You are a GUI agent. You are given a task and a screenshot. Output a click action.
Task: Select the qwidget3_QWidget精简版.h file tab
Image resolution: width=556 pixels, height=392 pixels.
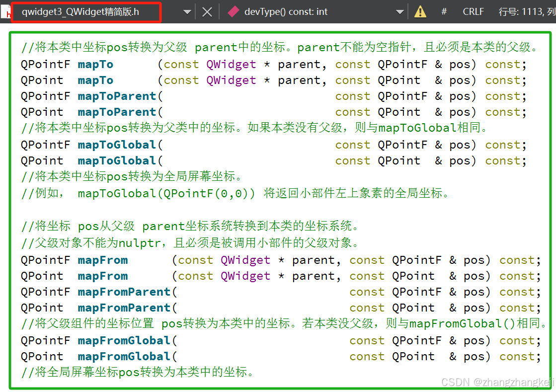(x=86, y=12)
